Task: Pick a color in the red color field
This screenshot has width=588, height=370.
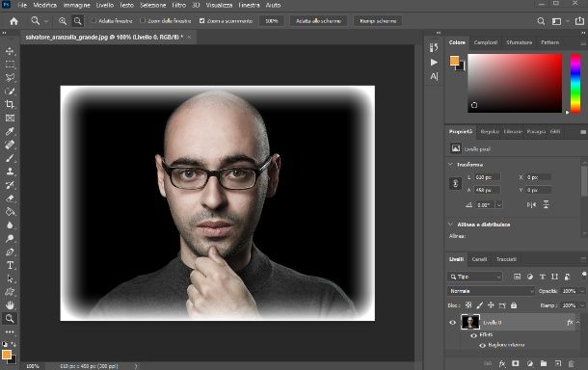Action: click(x=515, y=83)
